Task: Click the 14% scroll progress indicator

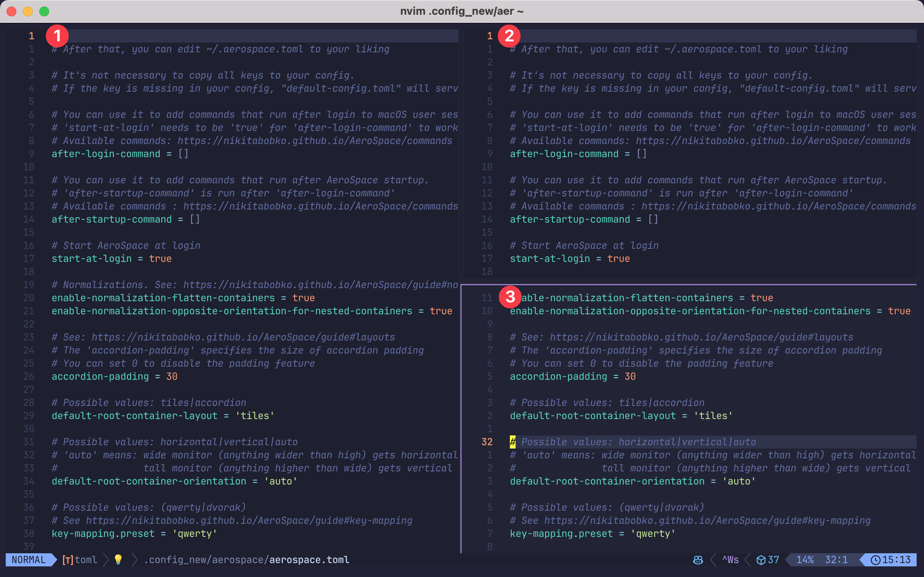Action: point(805,560)
